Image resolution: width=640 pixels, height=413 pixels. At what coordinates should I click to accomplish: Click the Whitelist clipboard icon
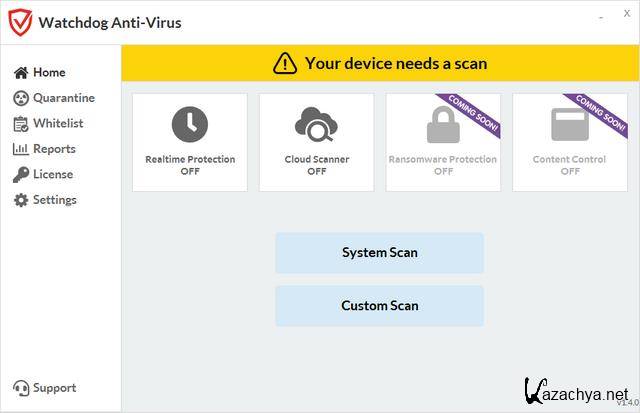pos(21,124)
